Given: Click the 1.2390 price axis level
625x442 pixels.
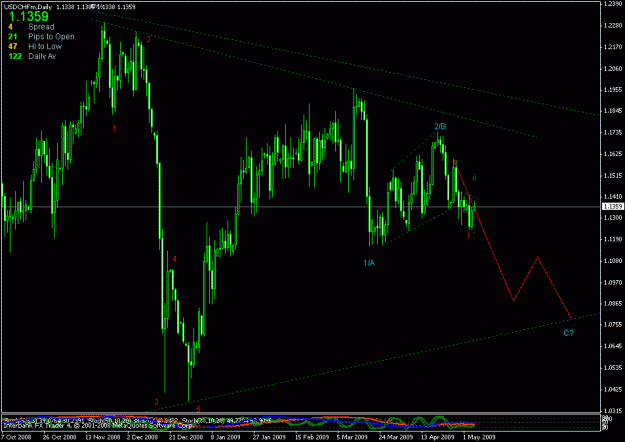Looking at the screenshot, I should point(612,4).
